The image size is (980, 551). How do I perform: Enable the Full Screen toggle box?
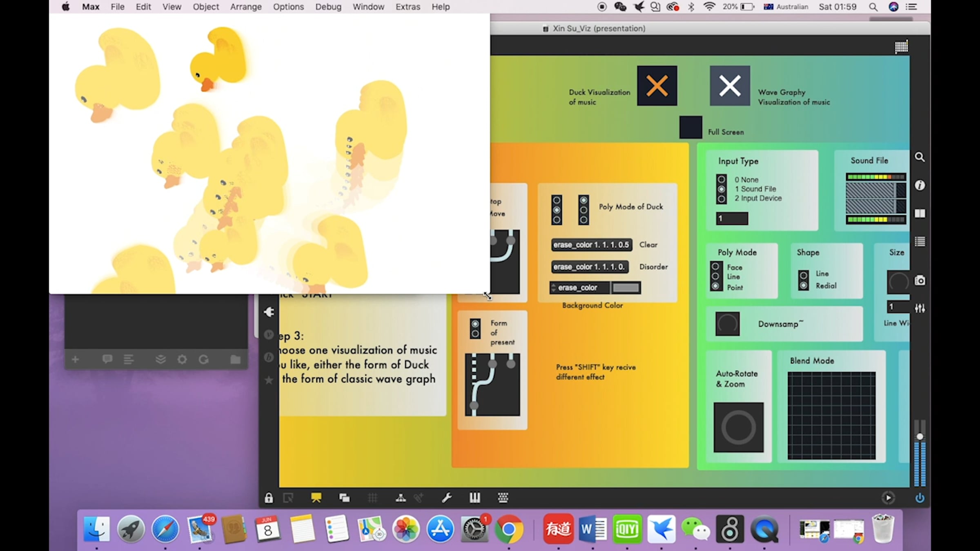690,127
